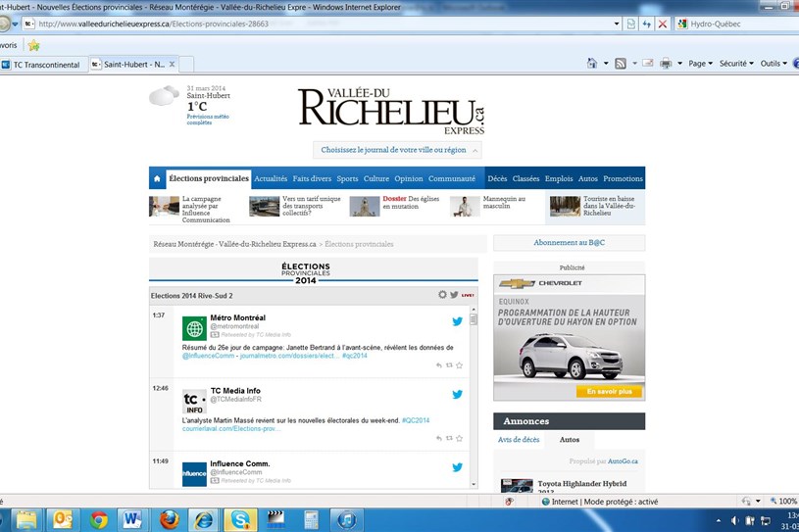The height and width of the screenshot is (532, 799).
Task: Click the Read mail toolbar icon
Action: click(648, 63)
